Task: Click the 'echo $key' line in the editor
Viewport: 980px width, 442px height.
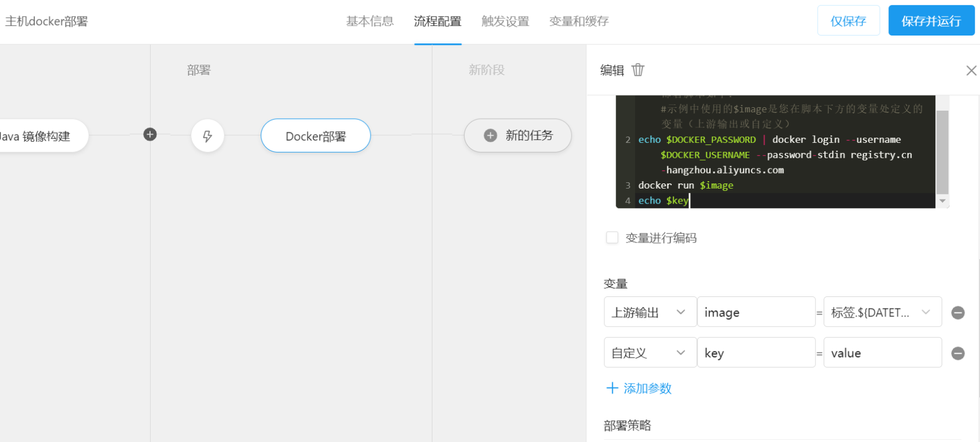Action: 663,201
